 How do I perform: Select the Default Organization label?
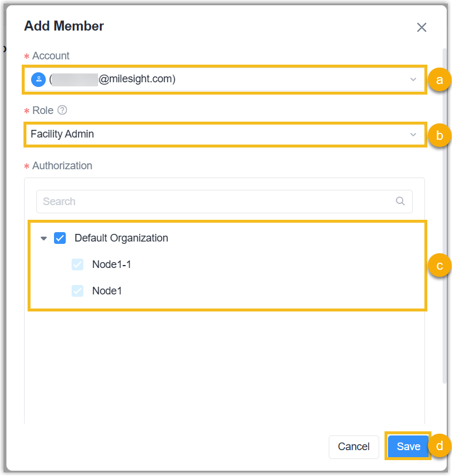coord(121,238)
